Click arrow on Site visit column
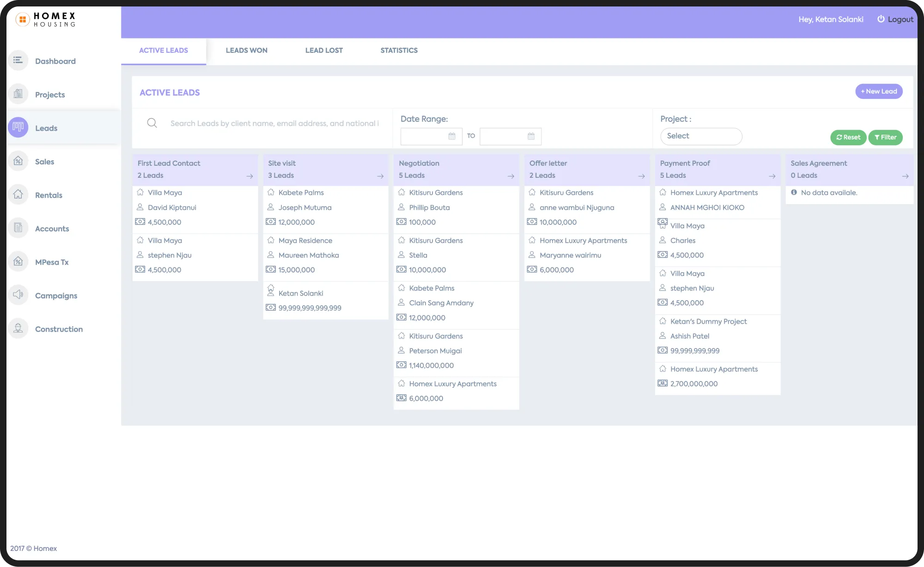Screen dimensions: 924x567 pyautogui.click(x=380, y=176)
